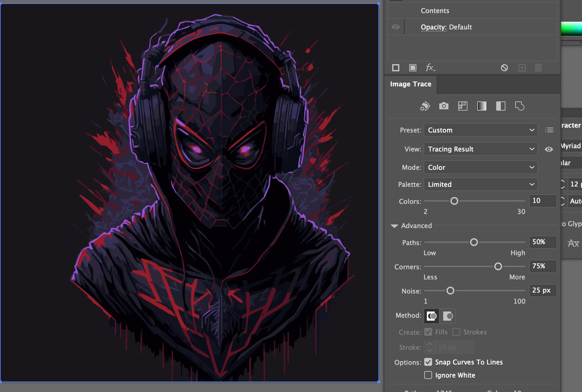The height and width of the screenshot is (392, 582).
Task: Select the traced Spider-Man artwork on canvas
Action: (x=190, y=193)
